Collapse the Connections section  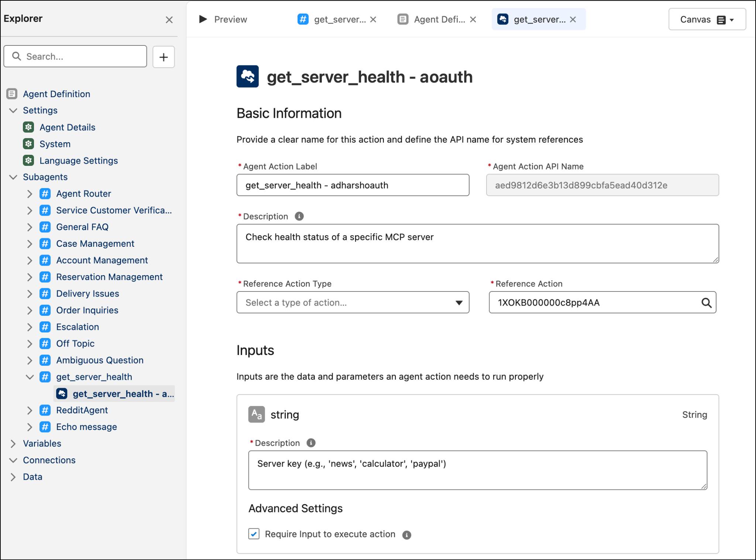tap(13, 460)
